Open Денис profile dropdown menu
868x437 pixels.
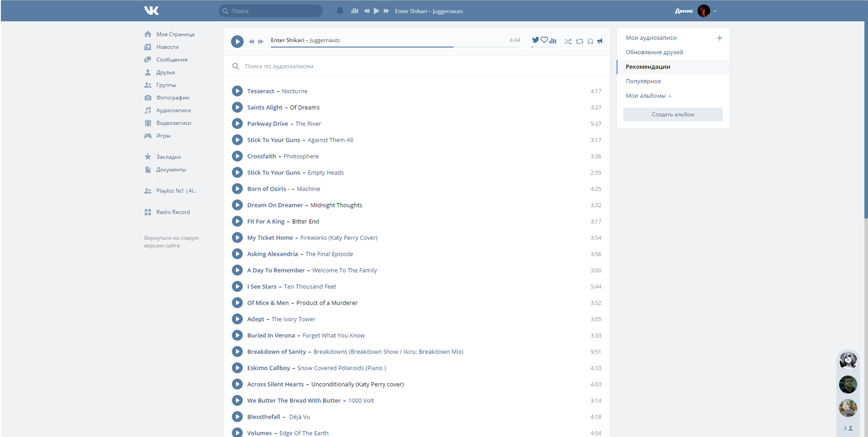point(715,11)
